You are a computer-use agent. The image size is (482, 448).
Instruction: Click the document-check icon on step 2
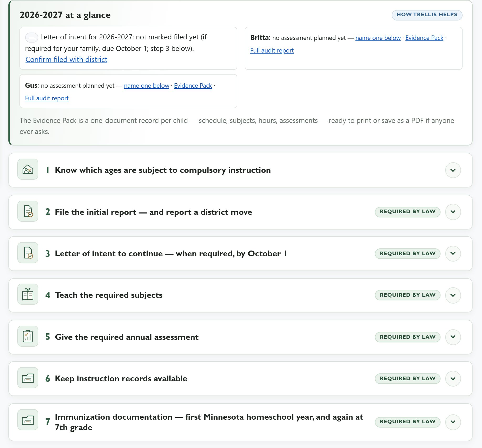point(28,211)
